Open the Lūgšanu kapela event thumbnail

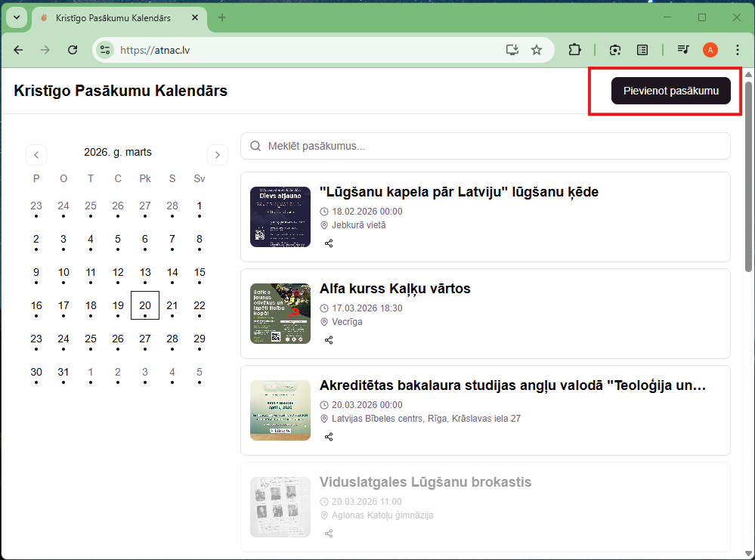click(280, 217)
